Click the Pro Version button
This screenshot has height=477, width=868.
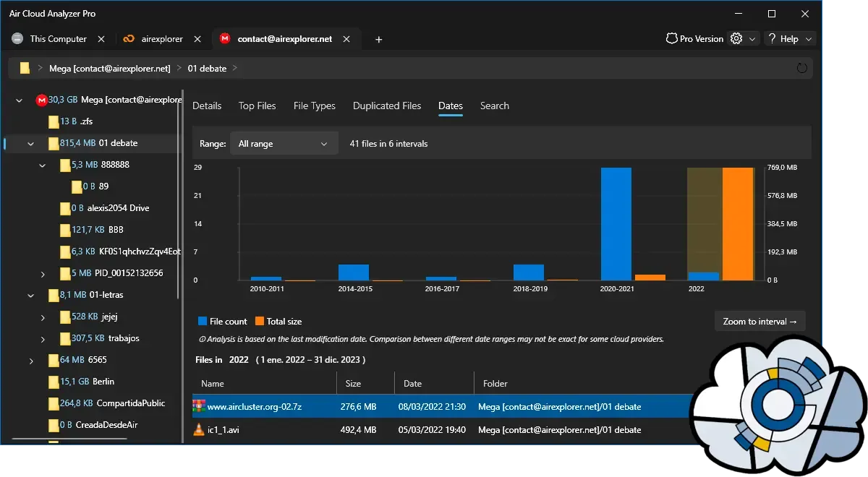click(x=695, y=39)
